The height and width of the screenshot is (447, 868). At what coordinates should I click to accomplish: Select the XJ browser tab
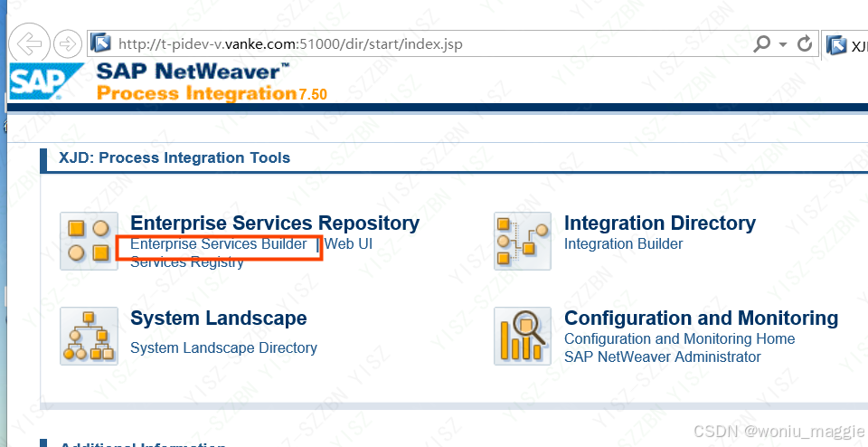tap(844, 45)
